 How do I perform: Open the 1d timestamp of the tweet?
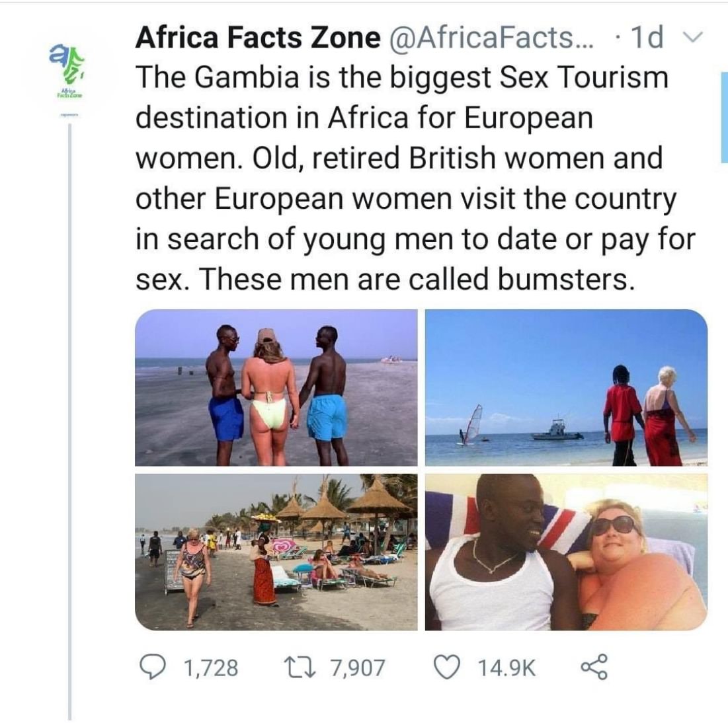(x=647, y=37)
